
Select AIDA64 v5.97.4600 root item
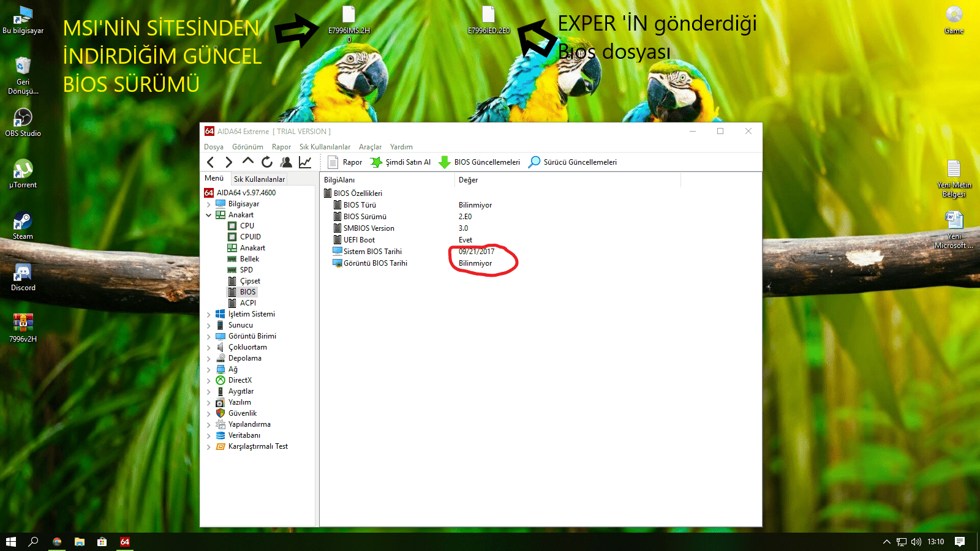pos(240,193)
